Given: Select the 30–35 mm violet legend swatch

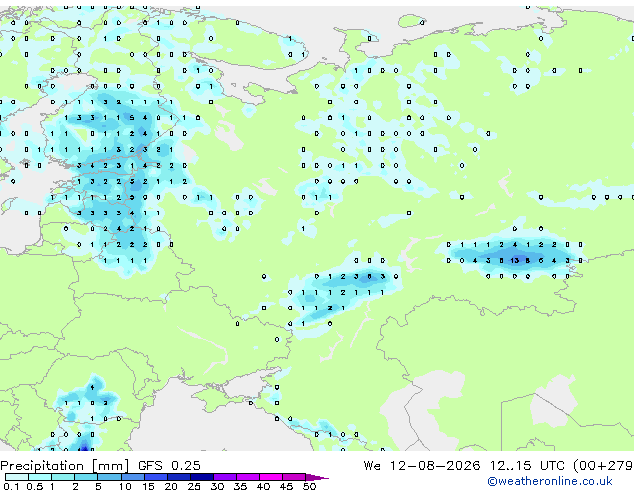Looking at the screenshot, I should point(225,477).
